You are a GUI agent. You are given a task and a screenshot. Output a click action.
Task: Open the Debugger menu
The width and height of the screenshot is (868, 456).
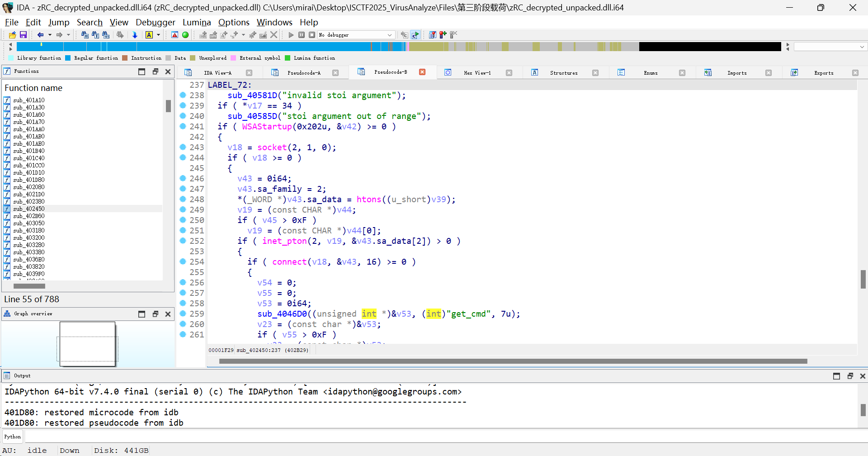coord(156,22)
